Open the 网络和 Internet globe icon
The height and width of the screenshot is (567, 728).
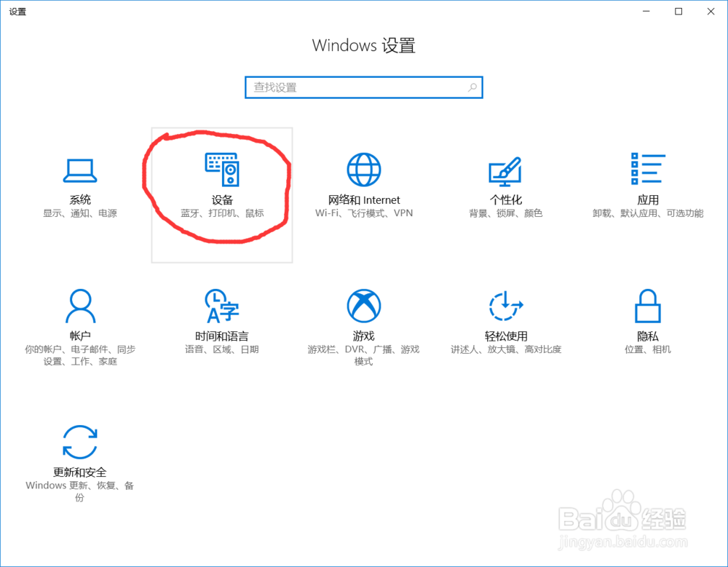pyautogui.click(x=364, y=170)
